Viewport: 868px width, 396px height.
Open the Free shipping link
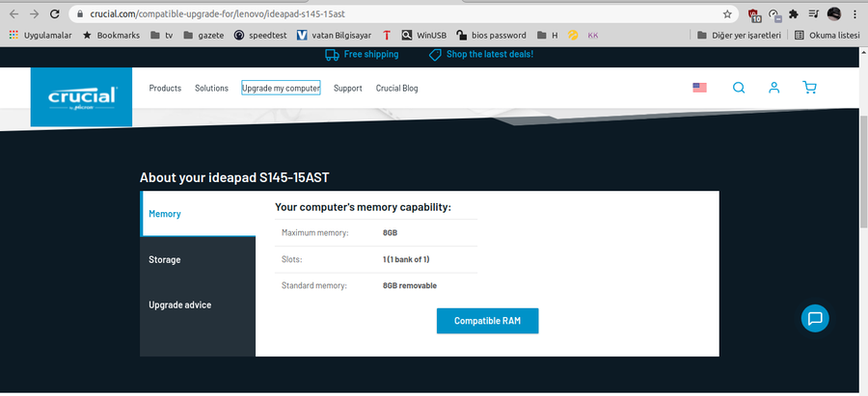pyautogui.click(x=371, y=54)
